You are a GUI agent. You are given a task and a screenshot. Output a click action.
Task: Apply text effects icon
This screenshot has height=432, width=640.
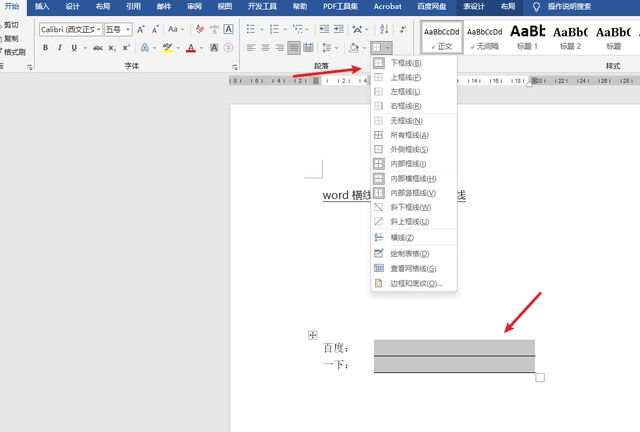coord(144,48)
